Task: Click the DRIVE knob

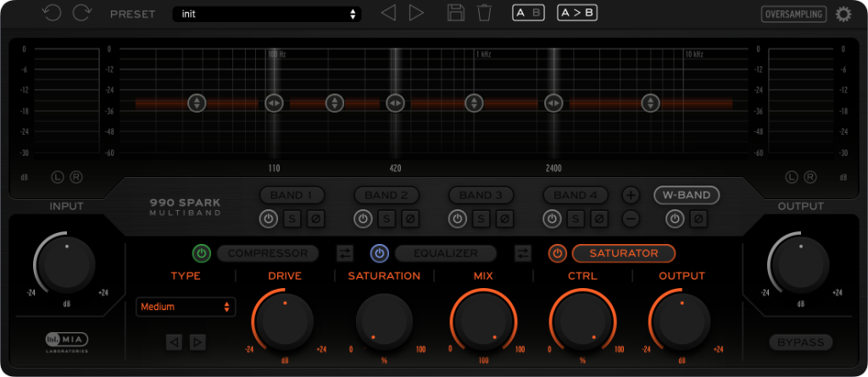Action: pyautogui.click(x=285, y=322)
